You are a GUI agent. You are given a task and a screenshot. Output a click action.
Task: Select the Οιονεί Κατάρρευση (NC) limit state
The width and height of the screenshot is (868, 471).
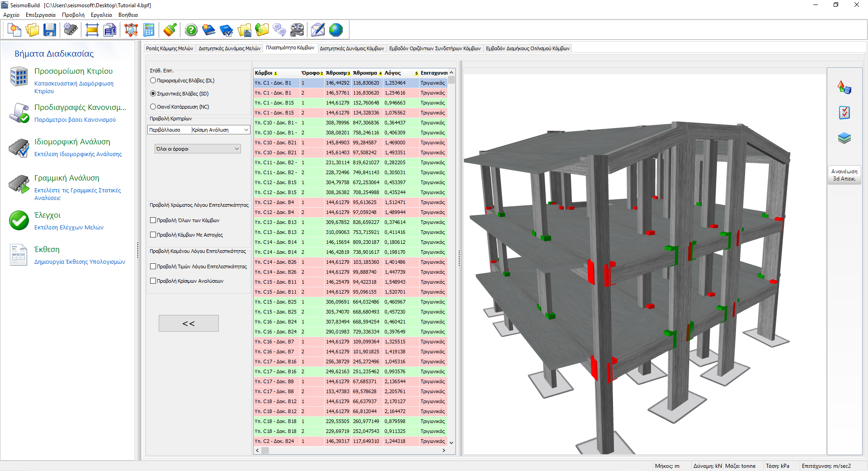tap(153, 107)
